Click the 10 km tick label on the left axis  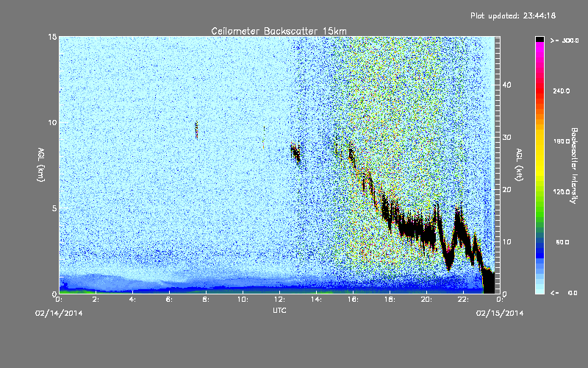coord(52,123)
